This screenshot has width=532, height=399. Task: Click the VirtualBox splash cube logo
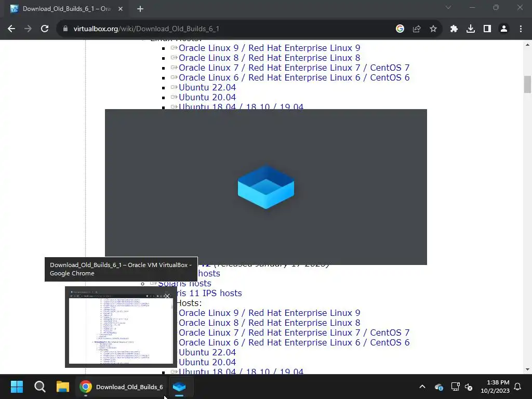266,187
